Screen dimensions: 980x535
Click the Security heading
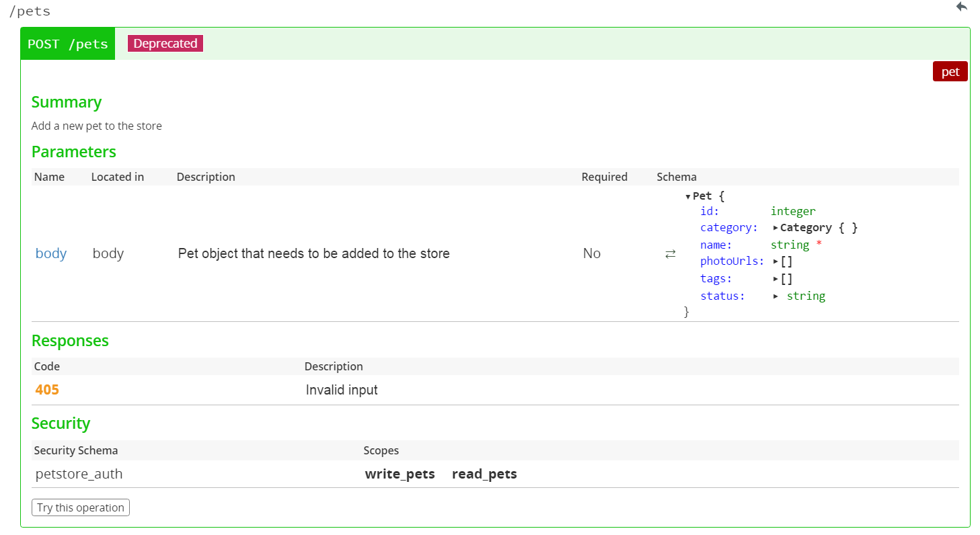coord(61,423)
